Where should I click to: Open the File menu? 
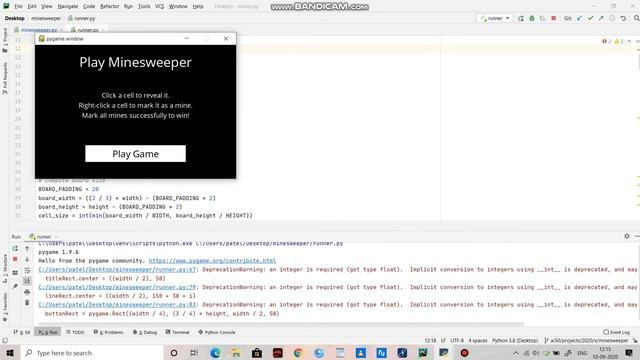(x=18, y=7)
